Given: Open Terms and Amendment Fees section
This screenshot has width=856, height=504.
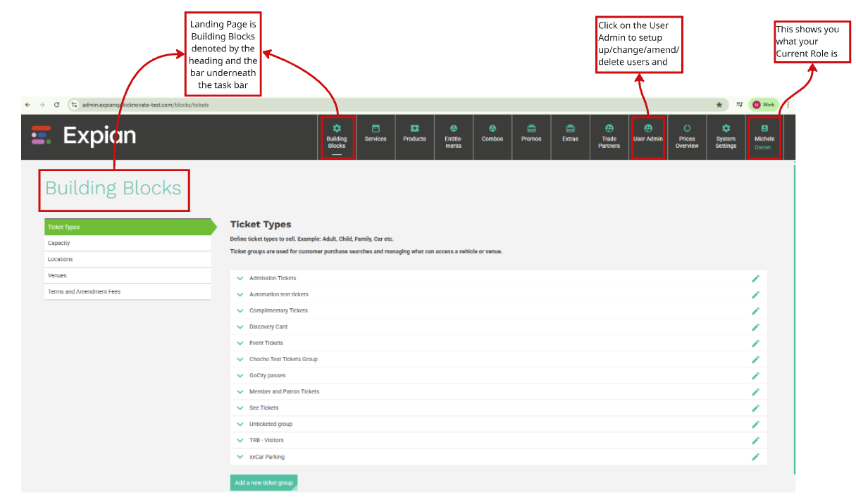Looking at the screenshot, I should [x=128, y=291].
